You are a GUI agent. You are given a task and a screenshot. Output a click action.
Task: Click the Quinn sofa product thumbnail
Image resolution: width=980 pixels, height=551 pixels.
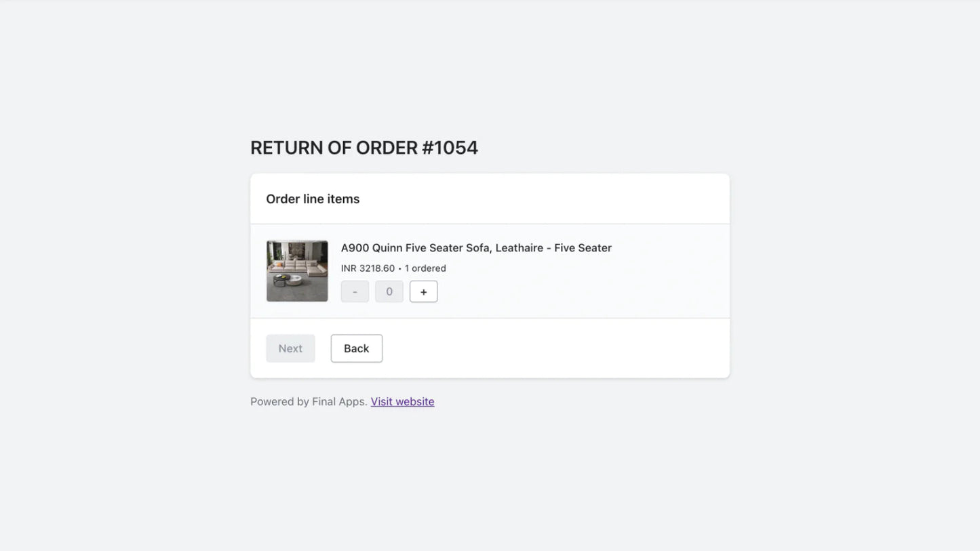[297, 271]
